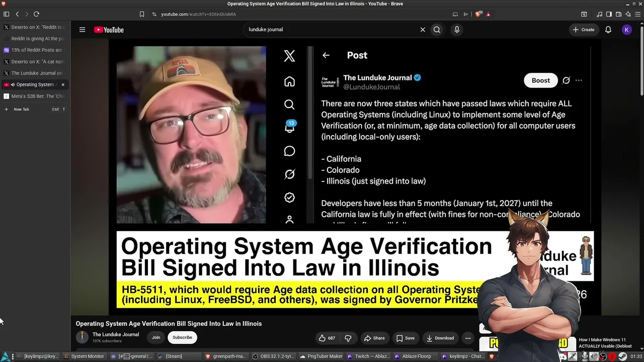Go back in browser history
This screenshot has width=644, height=362.
point(17,14)
